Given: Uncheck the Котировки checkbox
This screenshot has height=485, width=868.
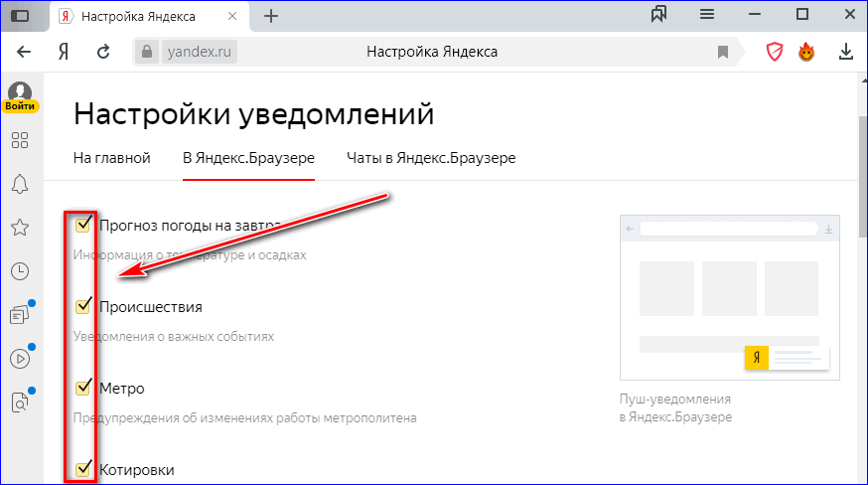Looking at the screenshot, I should click(83, 468).
